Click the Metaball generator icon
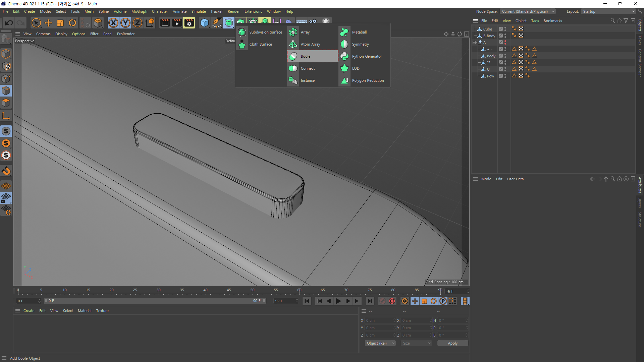The height and width of the screenshot is (362, 644). click(x=344, y=32)
